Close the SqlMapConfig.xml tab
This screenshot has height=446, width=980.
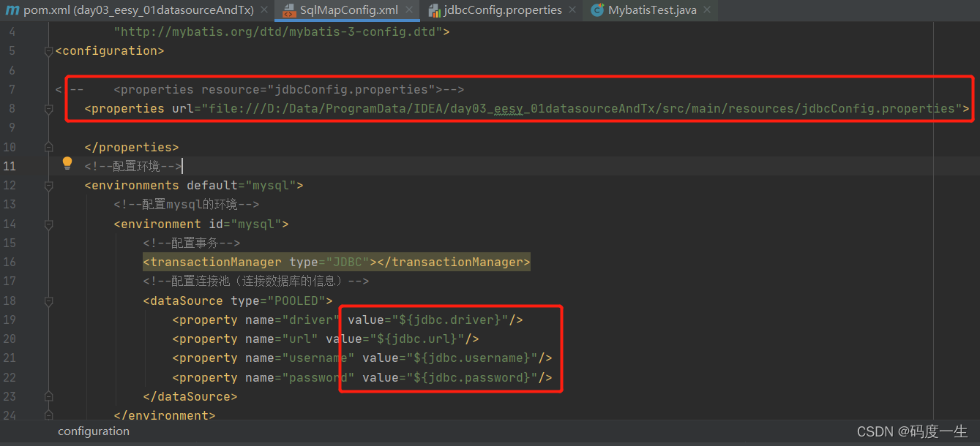point(409,10)
